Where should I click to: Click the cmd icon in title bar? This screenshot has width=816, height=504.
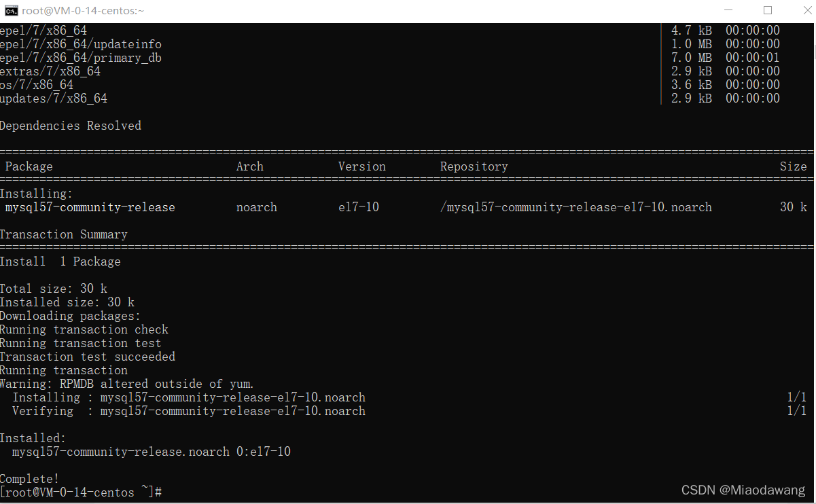[11, 10]
